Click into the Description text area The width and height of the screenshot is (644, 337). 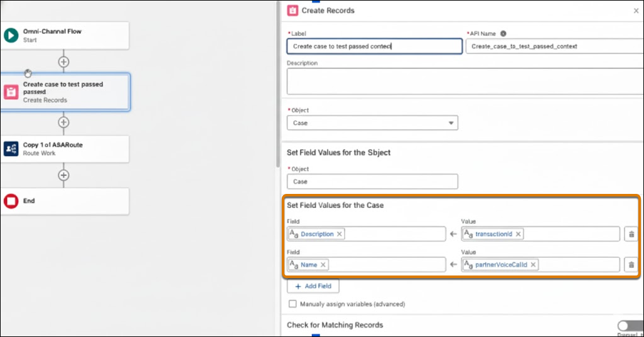point(465,82)
